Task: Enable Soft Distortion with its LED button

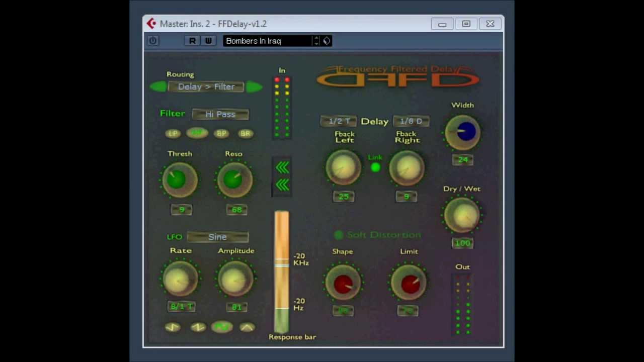Action: pos(339,235)
